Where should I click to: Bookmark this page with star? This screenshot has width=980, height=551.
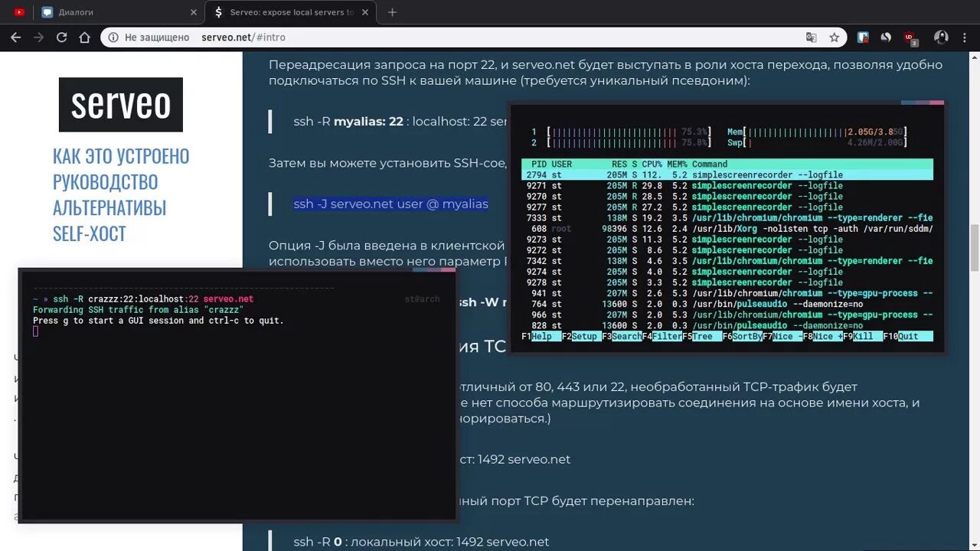[x=835, y=37]
